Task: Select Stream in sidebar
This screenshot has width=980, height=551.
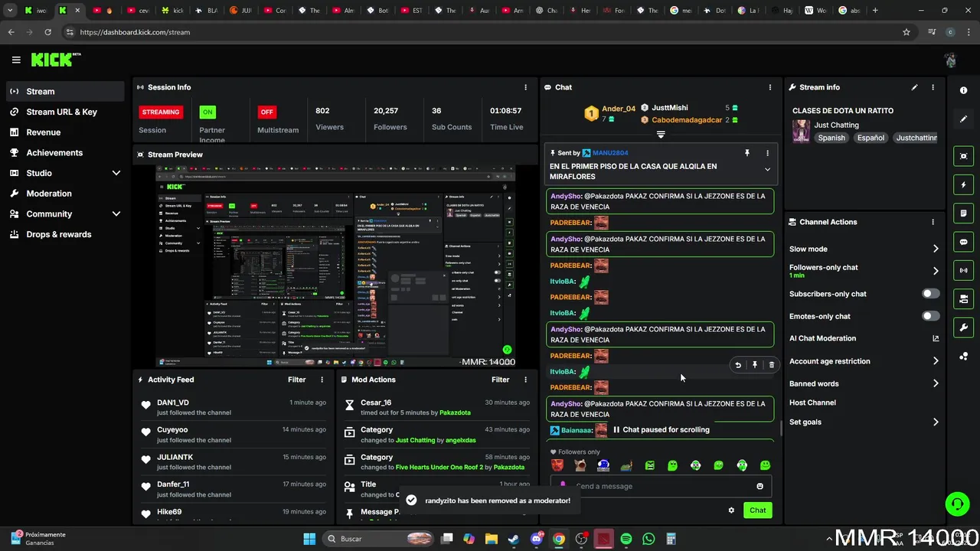Action: [x=65, y=91]
